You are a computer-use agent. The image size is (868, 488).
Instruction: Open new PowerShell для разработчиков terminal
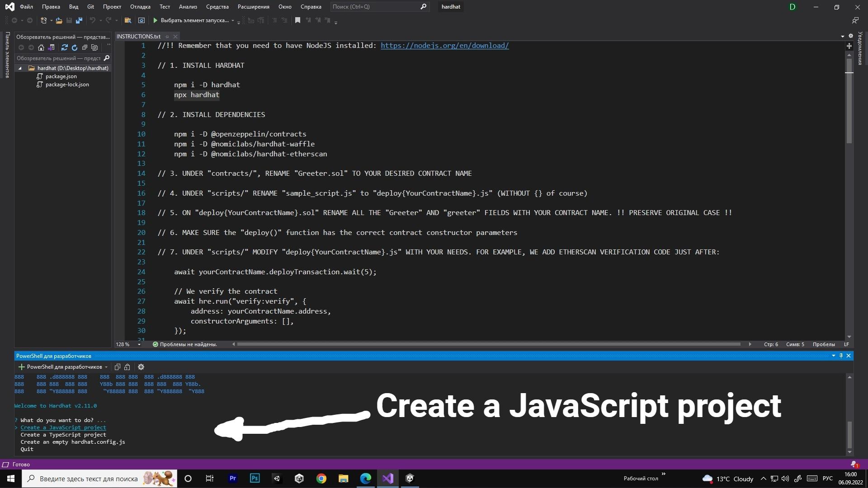[60, 367]
